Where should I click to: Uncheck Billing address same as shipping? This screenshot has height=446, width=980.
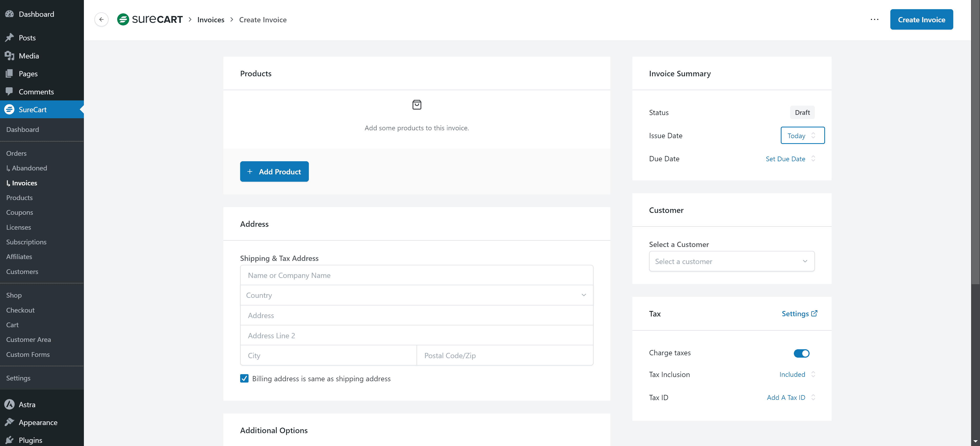(244, 378)
